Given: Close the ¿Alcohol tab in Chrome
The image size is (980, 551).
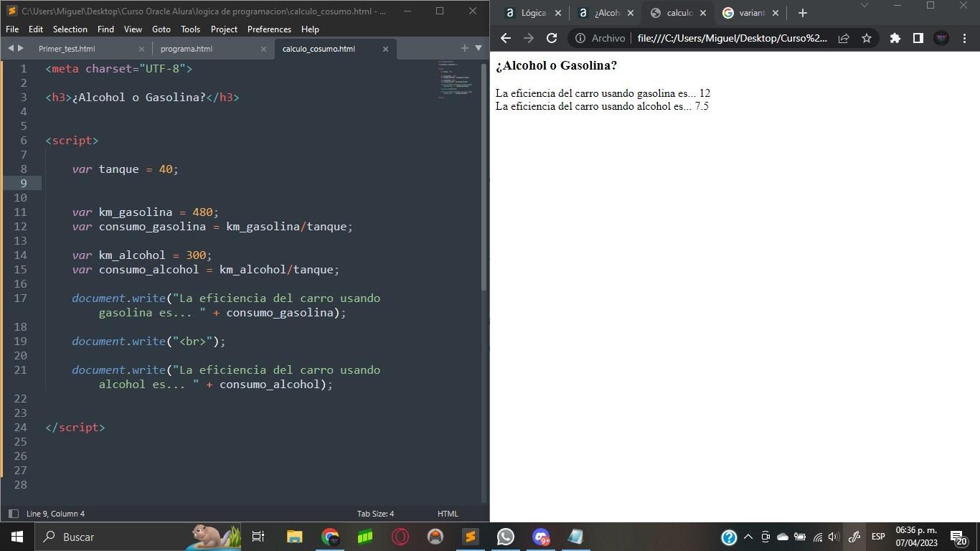Looking at the screenshot, I should point(631,13).
